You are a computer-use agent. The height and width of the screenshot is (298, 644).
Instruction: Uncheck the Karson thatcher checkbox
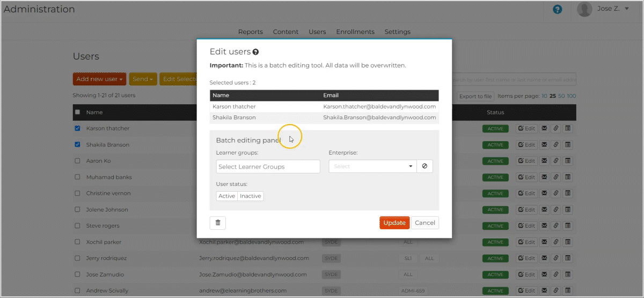(78, 129)
